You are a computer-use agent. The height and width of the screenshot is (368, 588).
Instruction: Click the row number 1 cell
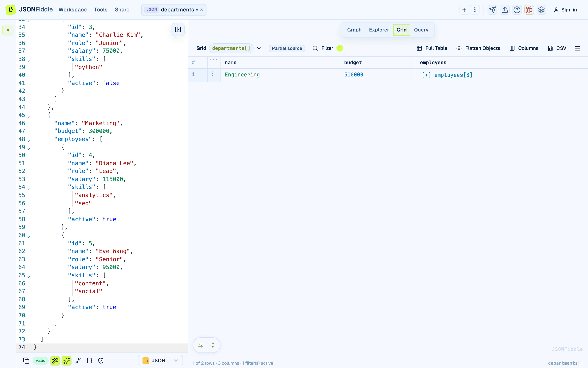pyautogui.click(x=198, y=75)
